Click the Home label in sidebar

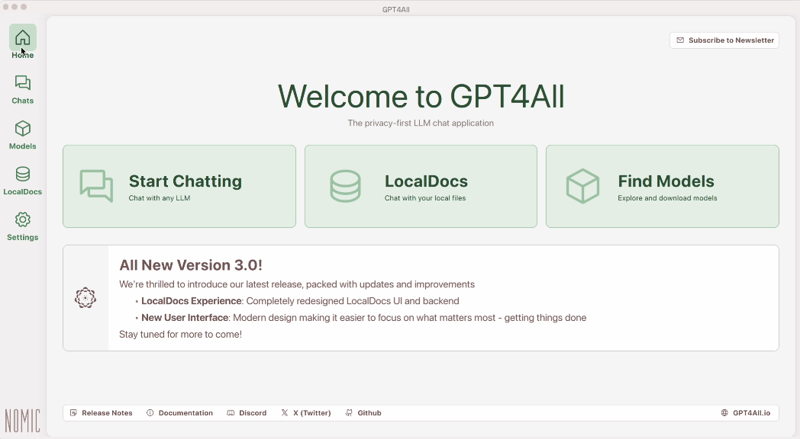[22, 55]
